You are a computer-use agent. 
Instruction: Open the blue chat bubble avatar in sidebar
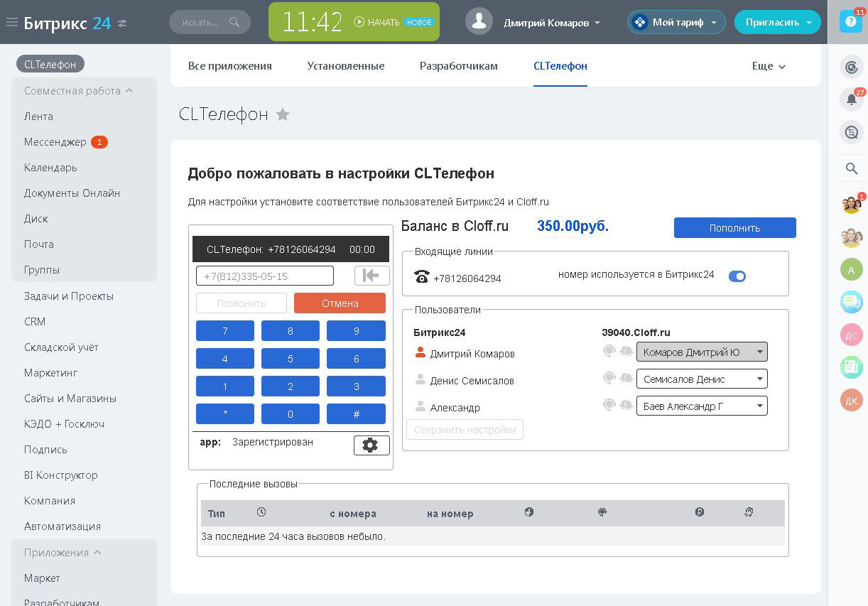851,302
